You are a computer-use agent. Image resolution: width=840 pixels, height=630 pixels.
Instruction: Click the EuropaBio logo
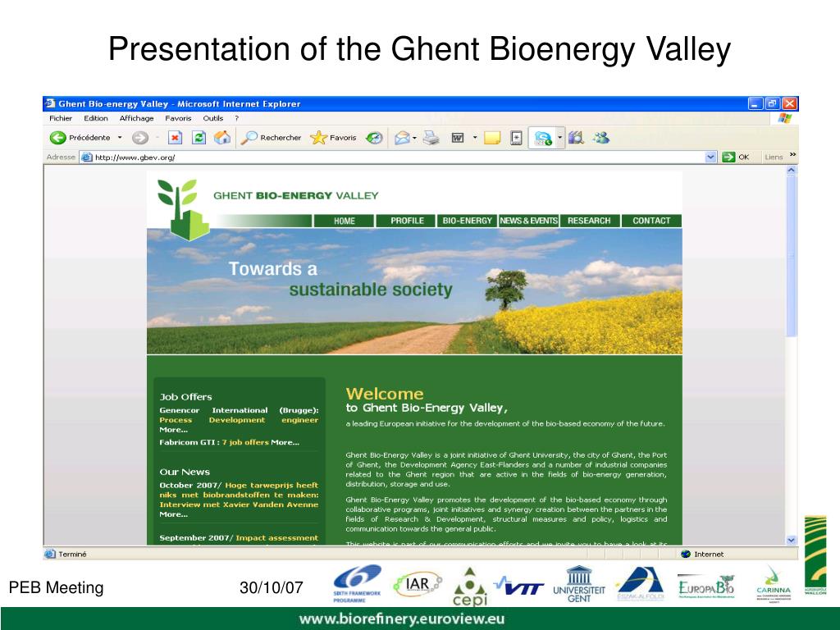point(706,586)
